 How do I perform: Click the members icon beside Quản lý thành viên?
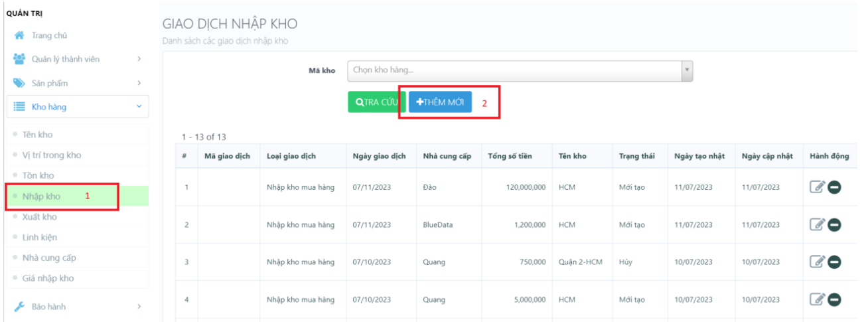[x=19, y=59]
